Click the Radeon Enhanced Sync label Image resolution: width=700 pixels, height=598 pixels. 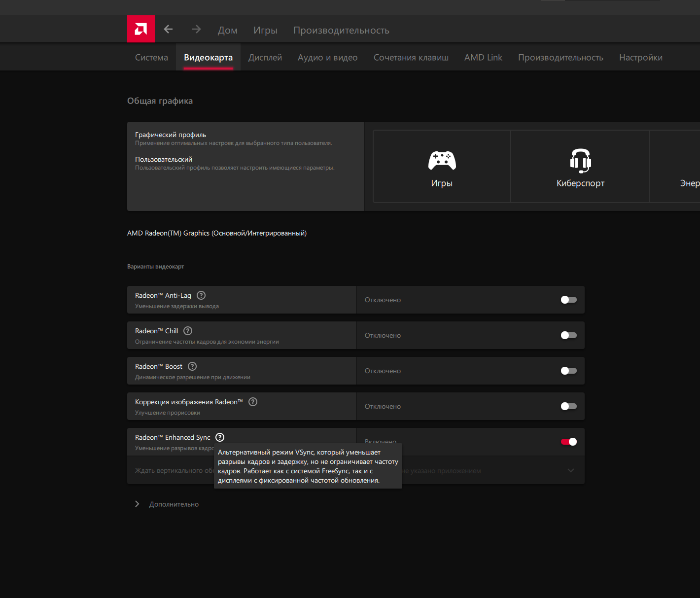(173, 437)
